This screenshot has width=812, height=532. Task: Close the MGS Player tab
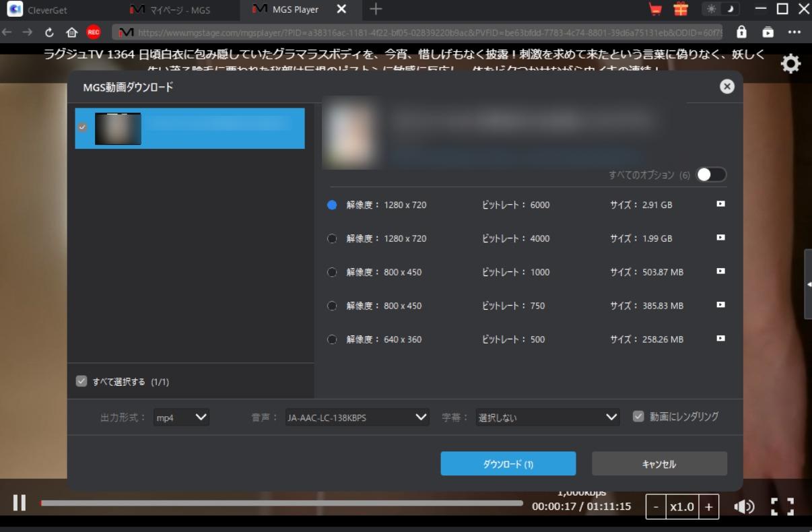pyautogui.click(x=341, y=9)
